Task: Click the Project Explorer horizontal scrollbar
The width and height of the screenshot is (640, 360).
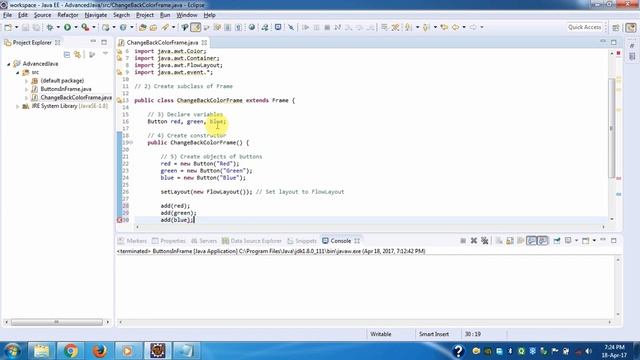Action: 57,322
